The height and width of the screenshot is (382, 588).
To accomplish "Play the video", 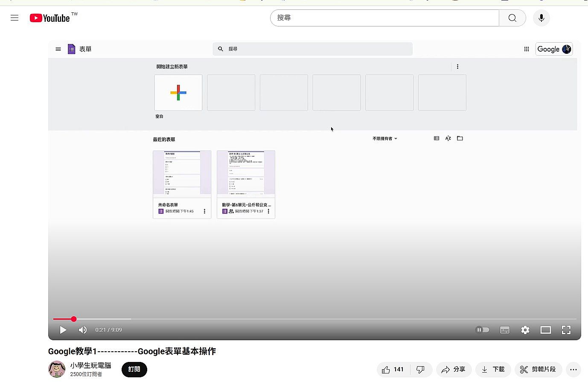I will pyautogui.click(x=63, y=330).
